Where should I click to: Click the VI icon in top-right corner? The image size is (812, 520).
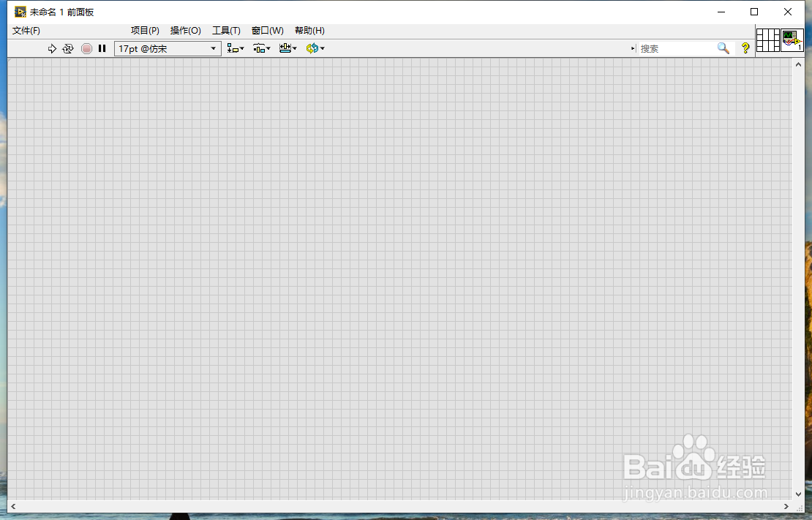point(792,40)
